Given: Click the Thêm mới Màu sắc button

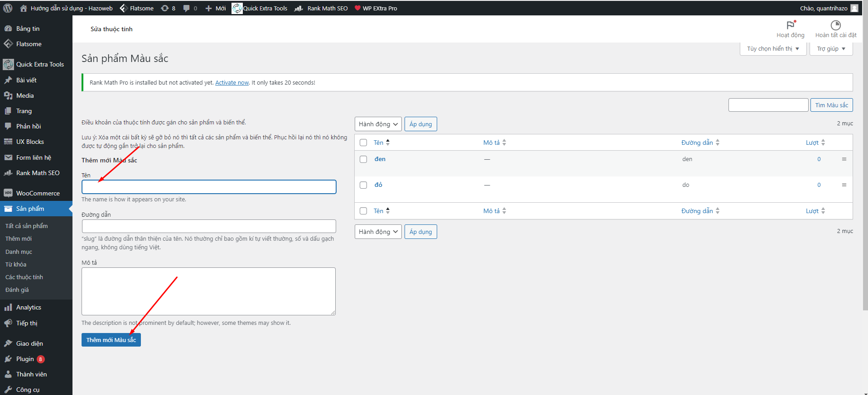Looking at the screenshot, I should (x=111, y=340).
